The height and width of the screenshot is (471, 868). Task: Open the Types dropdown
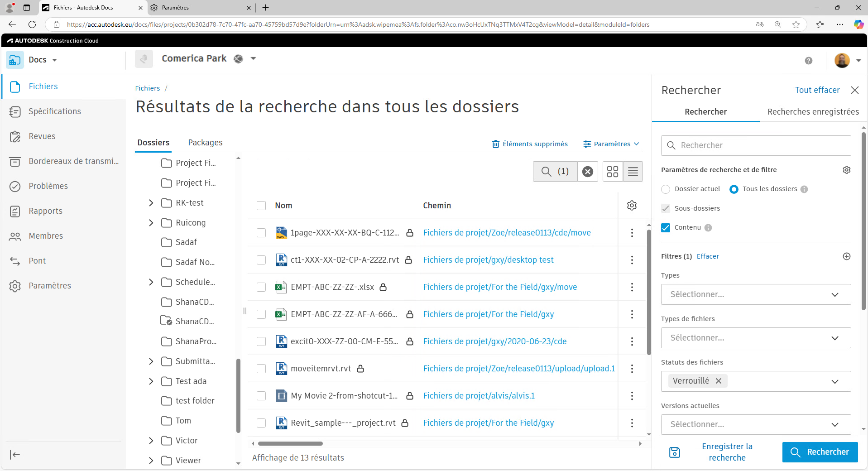(755, 294)
